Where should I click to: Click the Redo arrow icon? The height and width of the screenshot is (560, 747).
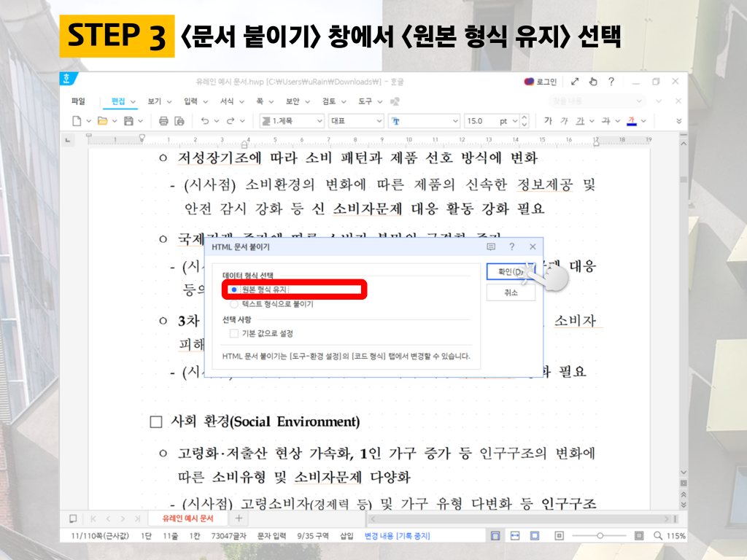tap(231, 121)
